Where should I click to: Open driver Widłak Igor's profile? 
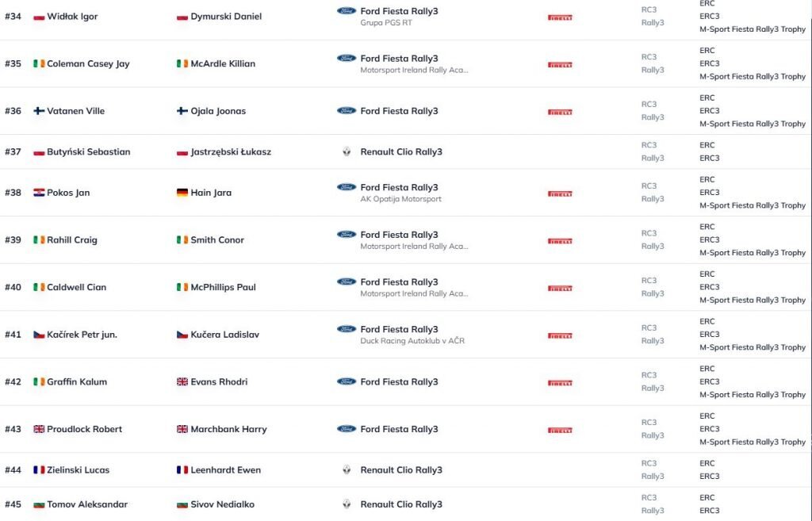[72, 17]
